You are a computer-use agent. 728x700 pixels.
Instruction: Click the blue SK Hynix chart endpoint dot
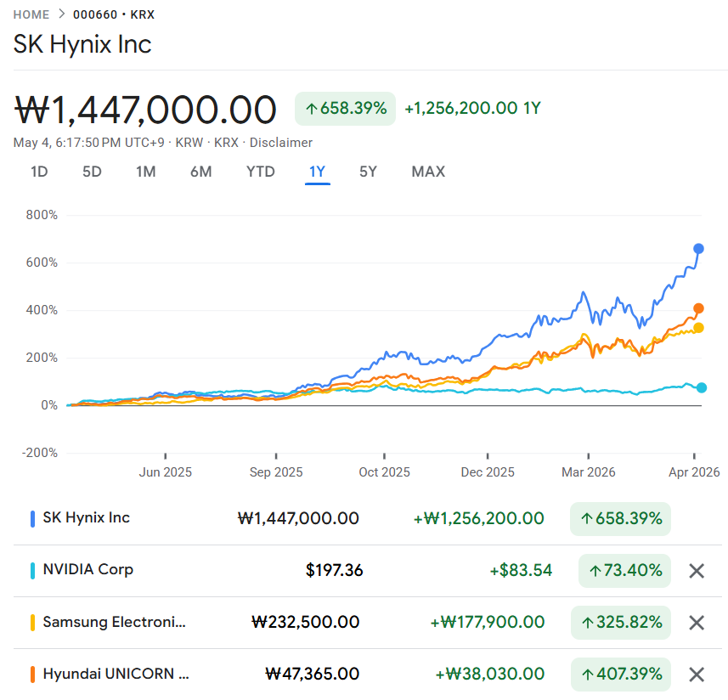[698, 249]
